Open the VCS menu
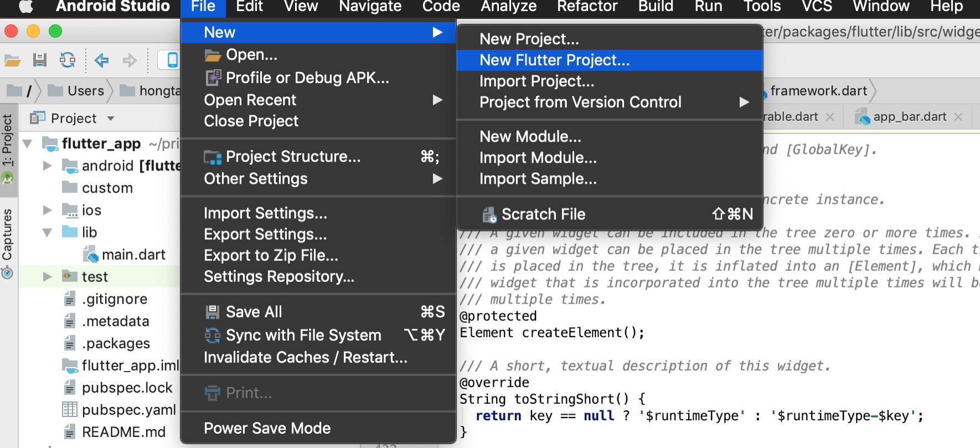 coord(817,7)
